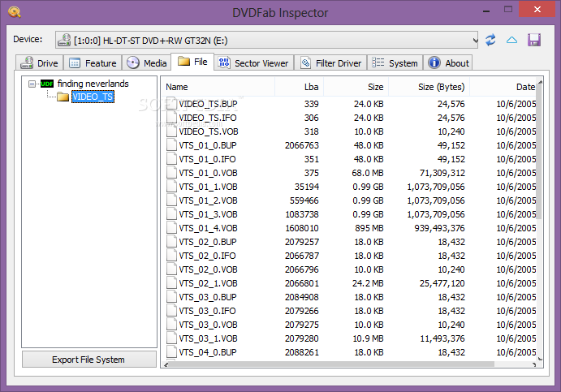Click the file list scroll-up arrow

pos(540,83)
